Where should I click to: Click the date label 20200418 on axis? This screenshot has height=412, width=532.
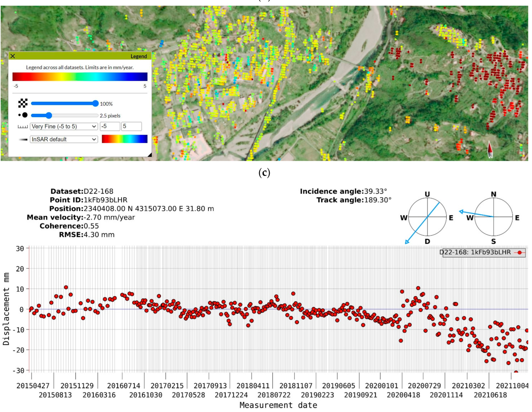point(403,395)
